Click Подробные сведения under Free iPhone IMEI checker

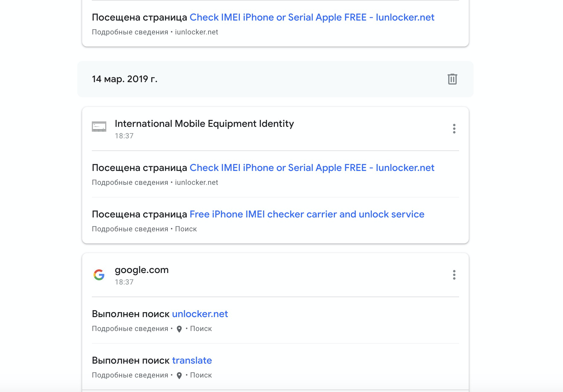[x=130, y=229]
